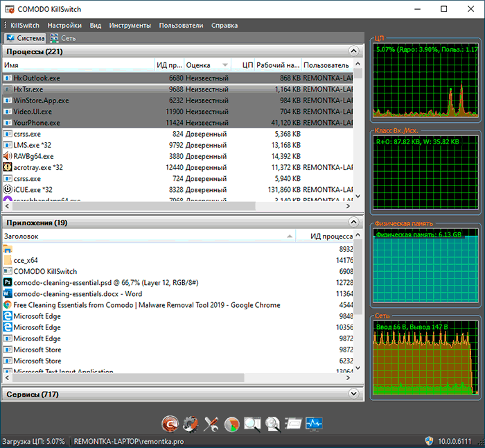Click the Comodo Cleaning Essentials icon in the bottom toolbar
The height and width of the screenshot is (448, 485).
pyautogui.click(x=170, y=424)
